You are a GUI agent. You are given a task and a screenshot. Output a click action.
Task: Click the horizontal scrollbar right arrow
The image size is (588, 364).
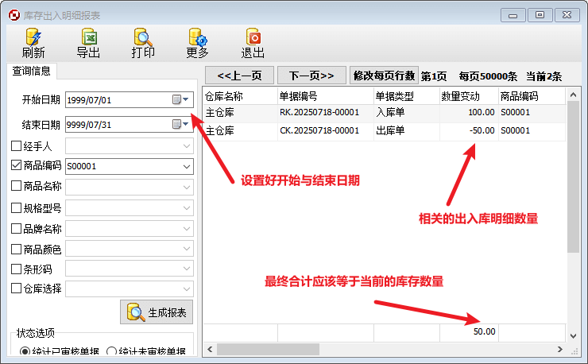click(560, 350)
